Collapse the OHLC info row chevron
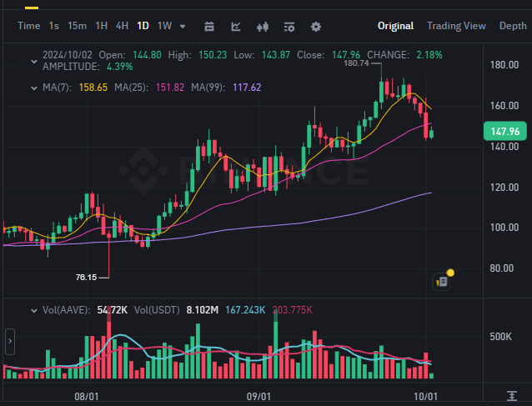Image resolution: width=532 pixels, height=406 pixels. [34, 62]
